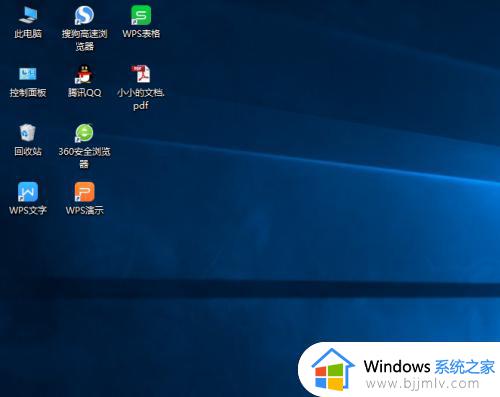This screenshot has width=500, height=397.
Task: Select the 控制面板 Control Panel icon
Action: 28,74
